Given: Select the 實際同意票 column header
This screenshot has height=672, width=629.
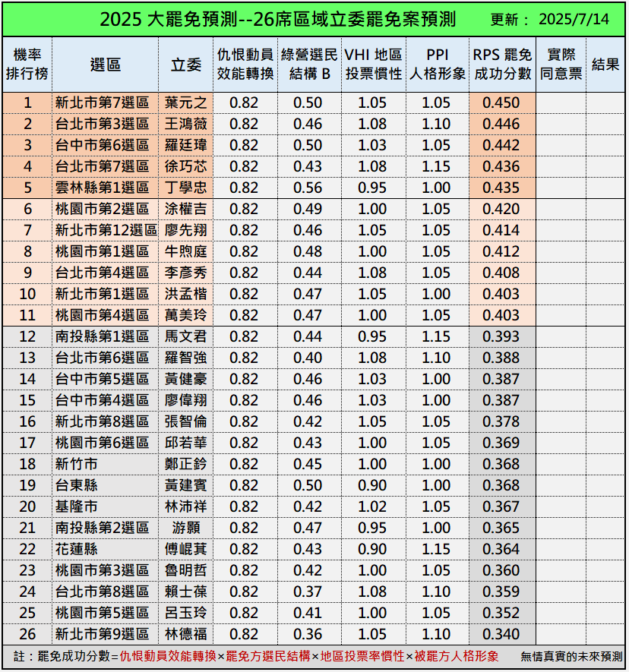Looking at the screenshot, I should coord(561,65).
